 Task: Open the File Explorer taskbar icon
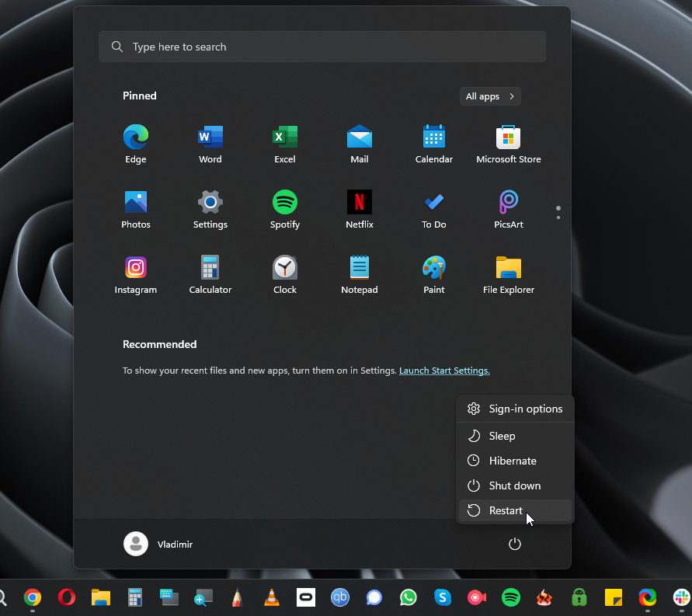pyautogui.click(x=101, y=598)
